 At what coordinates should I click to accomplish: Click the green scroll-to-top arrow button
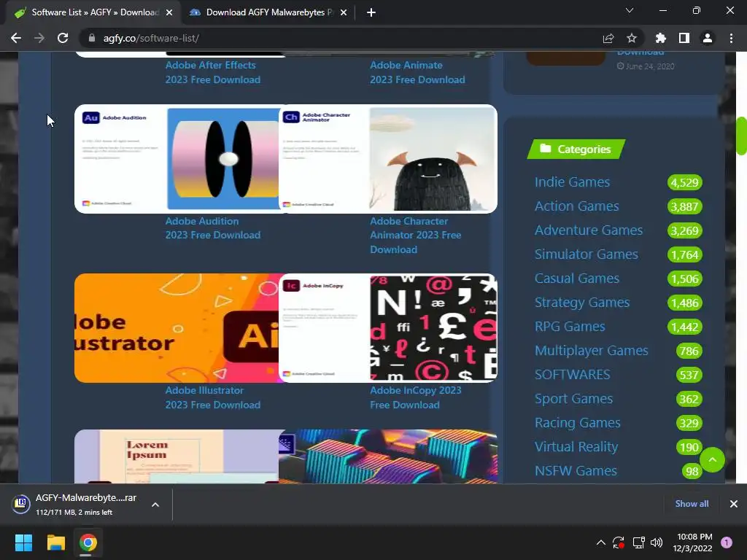click(x=712, y=459)
